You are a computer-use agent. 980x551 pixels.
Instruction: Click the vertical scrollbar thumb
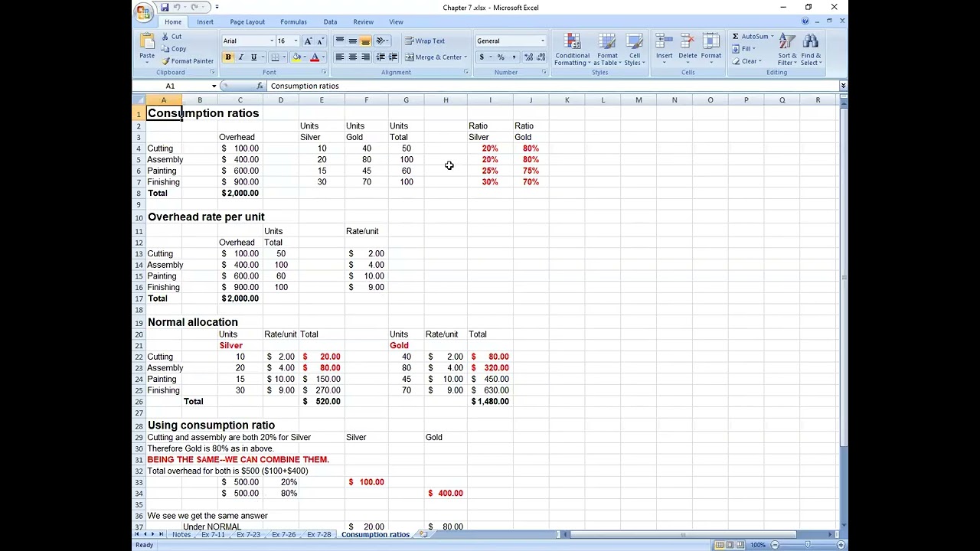[x=843, y=277]
